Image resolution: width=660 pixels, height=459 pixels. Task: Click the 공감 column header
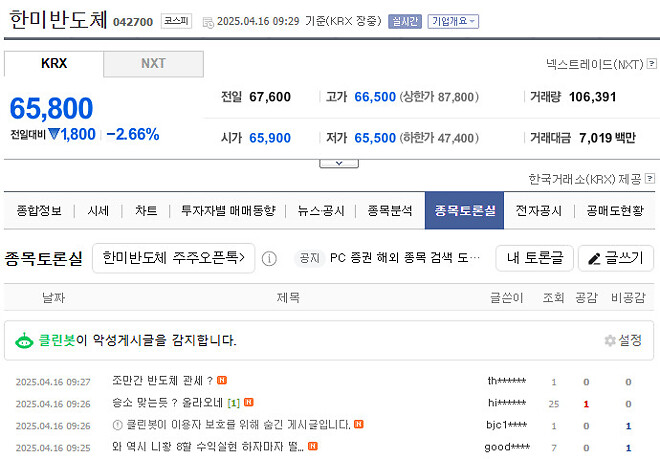coord(586,298)
